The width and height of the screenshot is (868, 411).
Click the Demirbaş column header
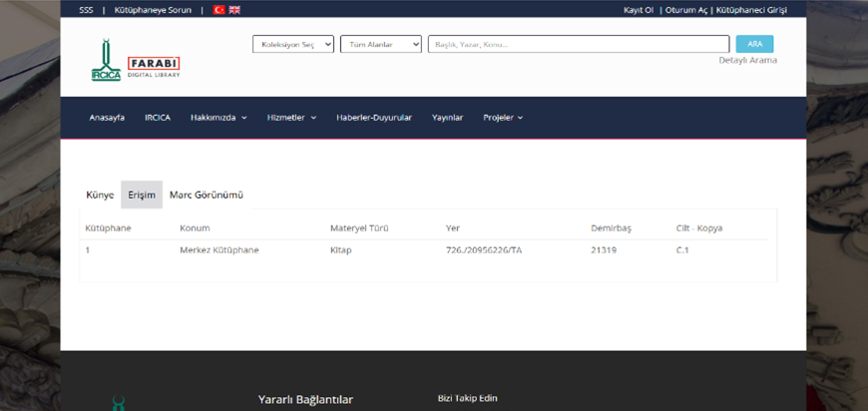click(612, 228)
